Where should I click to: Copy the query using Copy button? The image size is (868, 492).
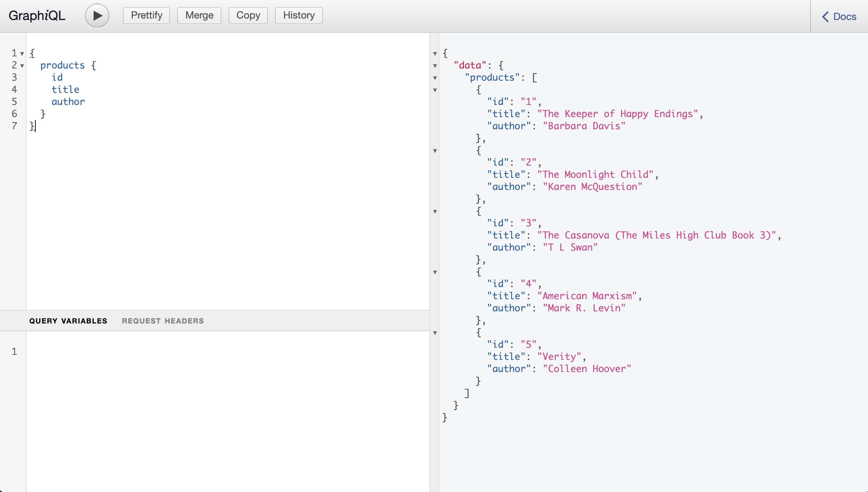coord(248,15)
